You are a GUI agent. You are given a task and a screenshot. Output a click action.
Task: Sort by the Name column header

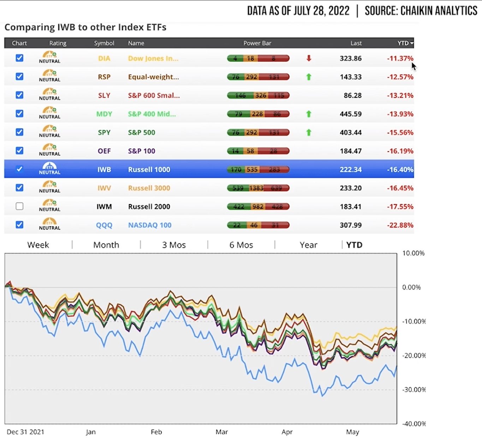coord(136,43)
